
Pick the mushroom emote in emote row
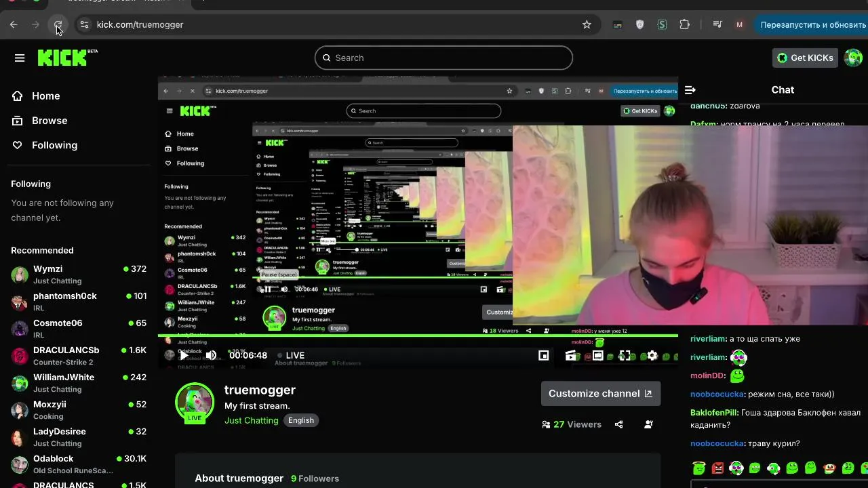pyautogui.click(x=829, y=468)
